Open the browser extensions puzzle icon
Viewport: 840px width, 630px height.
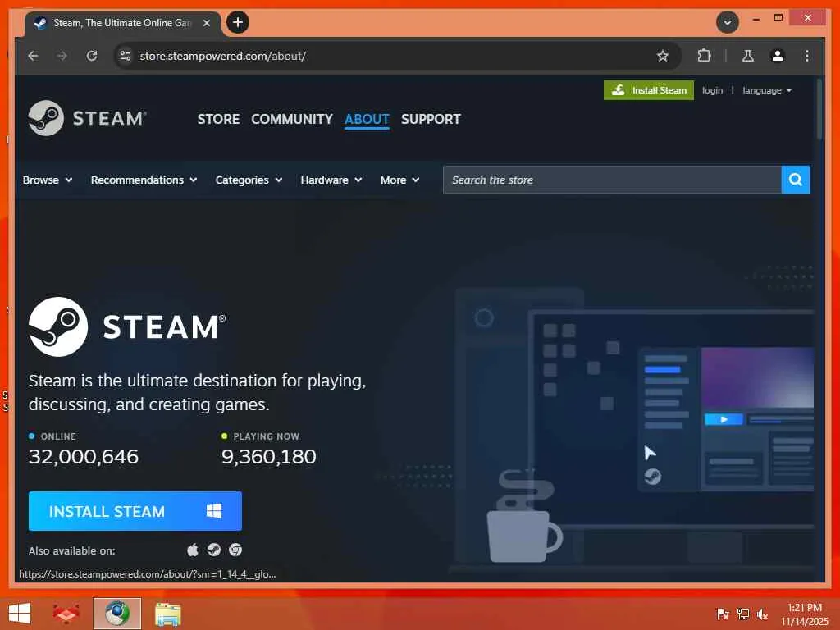click(x=704, y=56)
